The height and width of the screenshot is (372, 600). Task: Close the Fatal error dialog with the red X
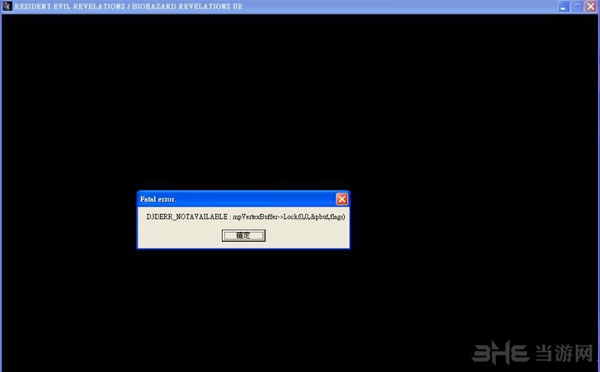[x=342, y=199]
